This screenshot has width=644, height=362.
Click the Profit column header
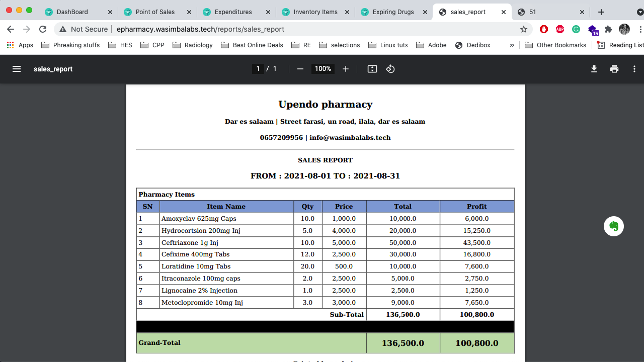coord(477,207)
